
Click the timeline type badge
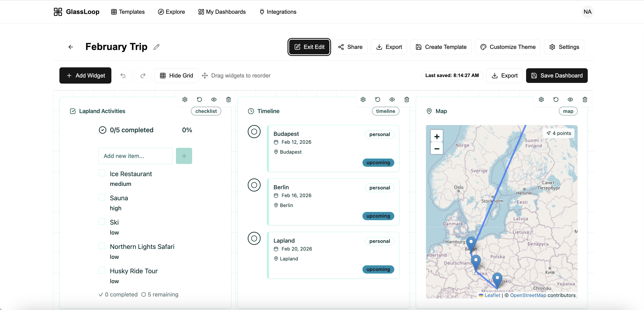click(385, 111)
